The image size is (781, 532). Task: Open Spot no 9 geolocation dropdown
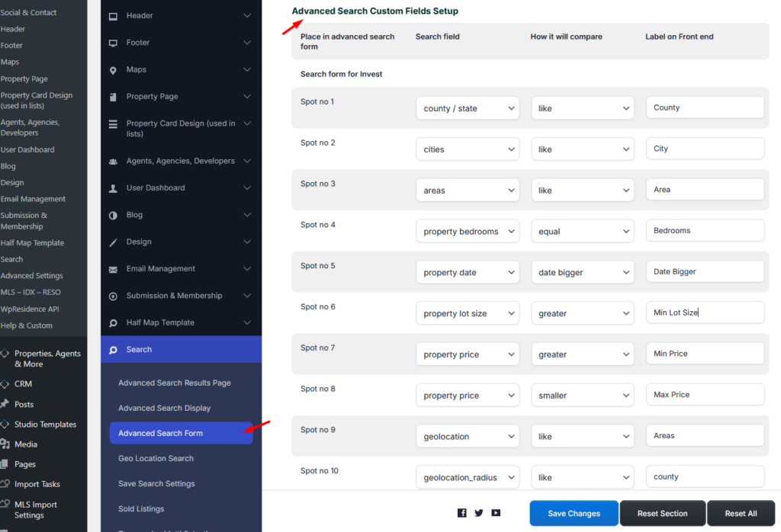tap(468, 437)
